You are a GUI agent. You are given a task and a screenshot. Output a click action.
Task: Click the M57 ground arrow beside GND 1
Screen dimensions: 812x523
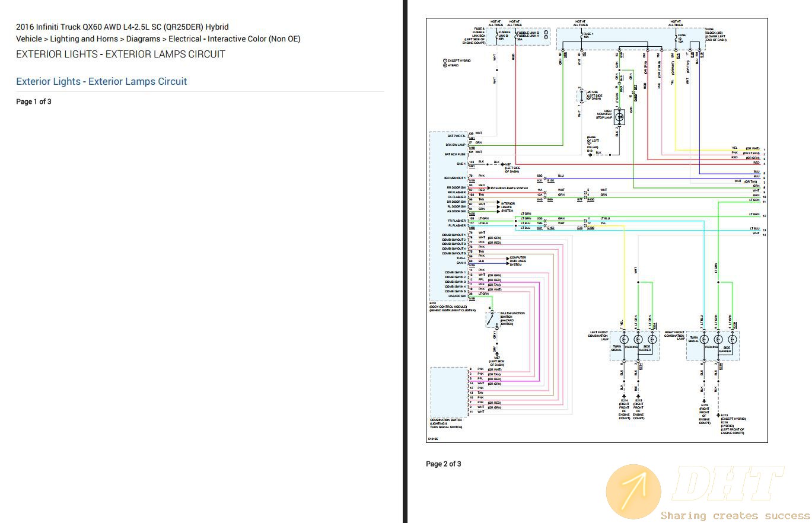[x=502, y=164]
